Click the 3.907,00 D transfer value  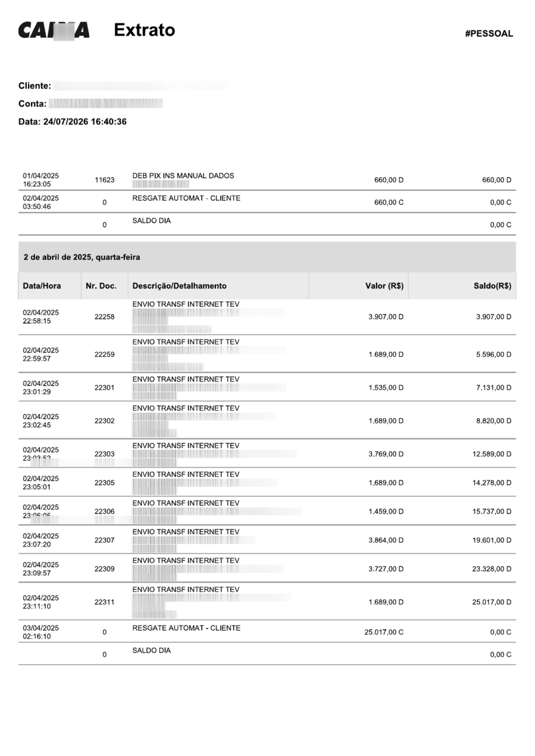386,317
